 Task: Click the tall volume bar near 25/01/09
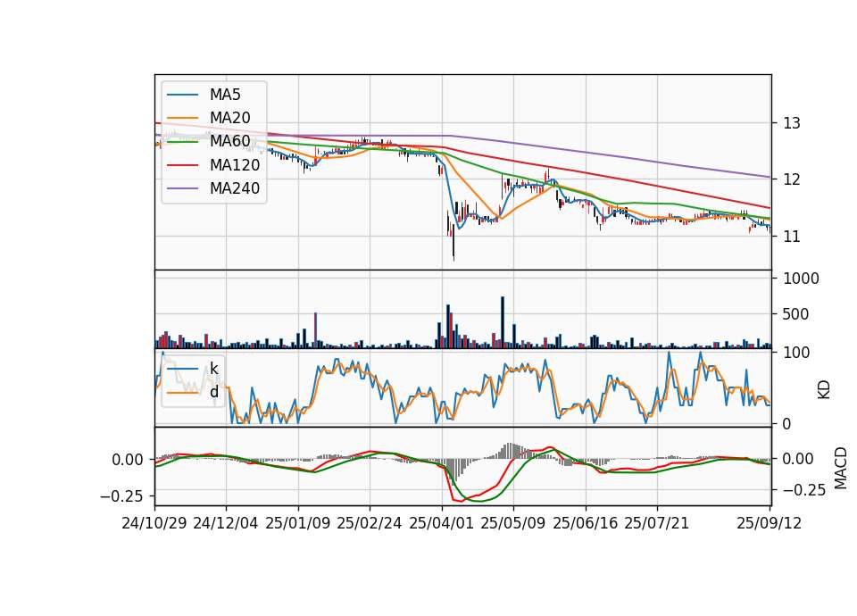pyautogui.click(x=315, y=330)
